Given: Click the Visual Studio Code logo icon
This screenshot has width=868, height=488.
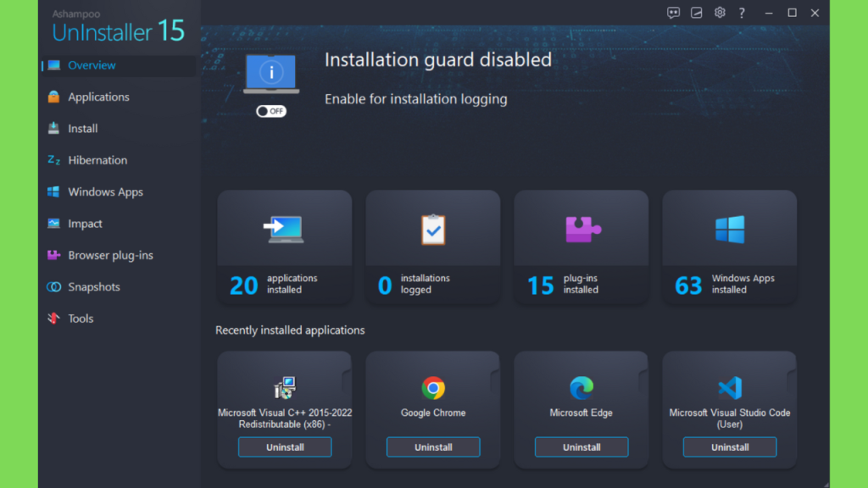Looking at the screenshot, I should (x=730, y=388).
